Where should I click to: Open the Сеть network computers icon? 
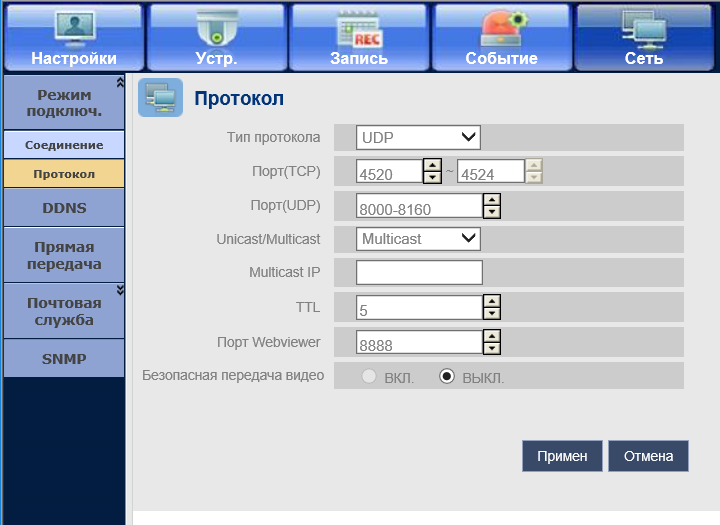[x=644, y=26]
